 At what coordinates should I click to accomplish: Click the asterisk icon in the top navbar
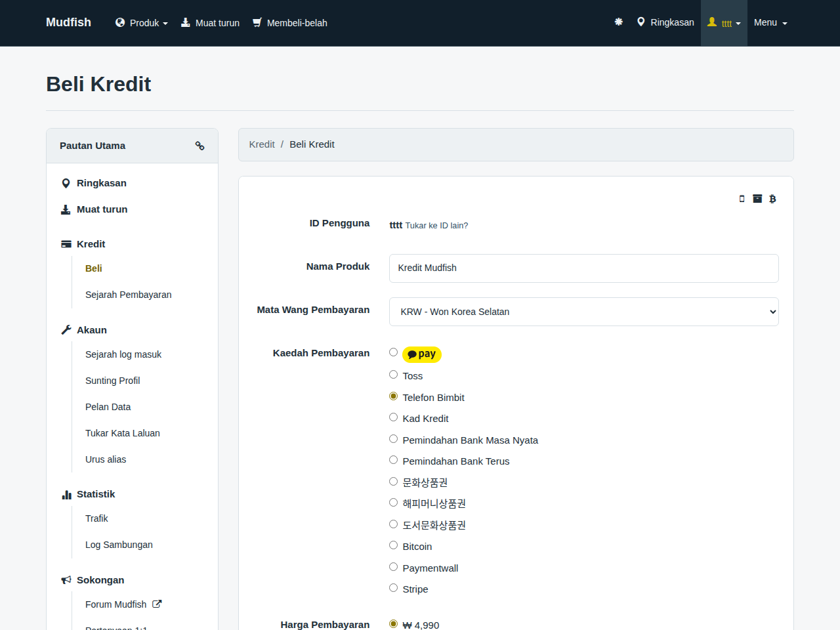pyautogui.click(x=618, y=22)
